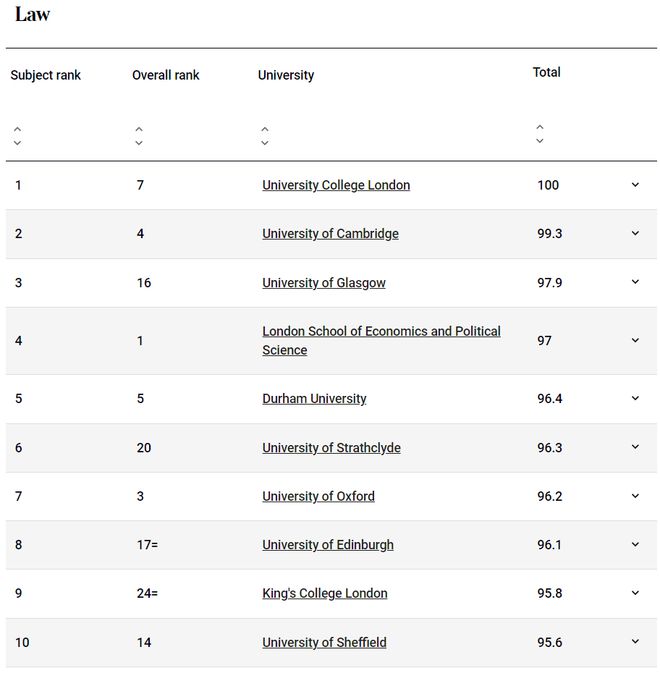Sort Total column descending arrow
660x681 pixels.
coord(540,141)
